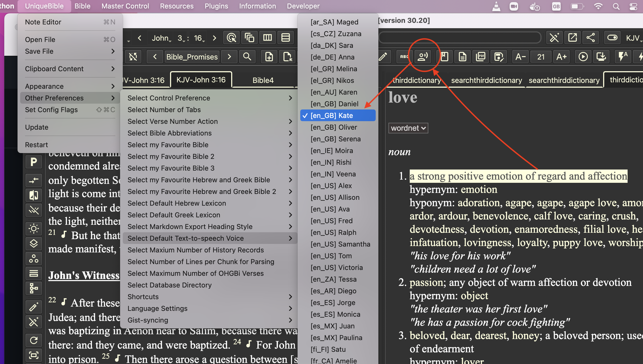Viewport: 643px width, 364px height.
Task: Click the parallel book compare sidebar icon
Action: coord(34,195)
